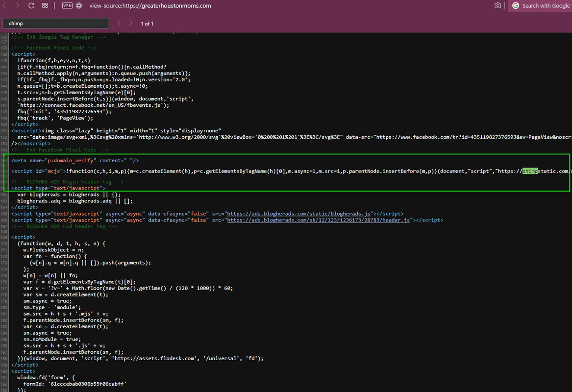Viewport: 572px width, 392px height.
Task: Go forward with the forward arrow
Action: point(17,5)
